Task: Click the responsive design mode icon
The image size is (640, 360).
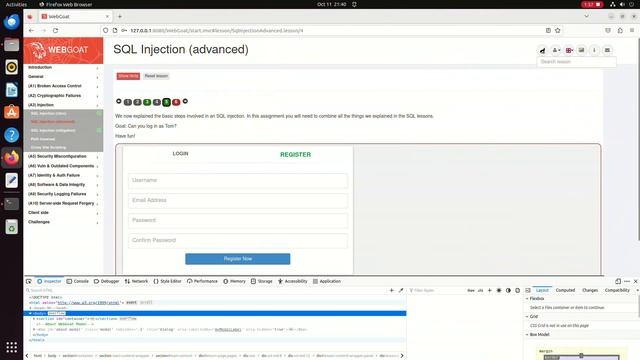Action: pyautogui.click(x=618, y=281)
